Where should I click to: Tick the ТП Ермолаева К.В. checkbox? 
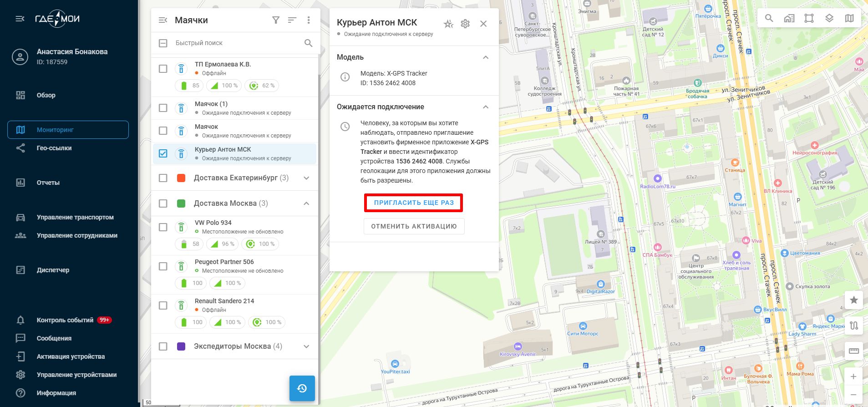[163, 69]
